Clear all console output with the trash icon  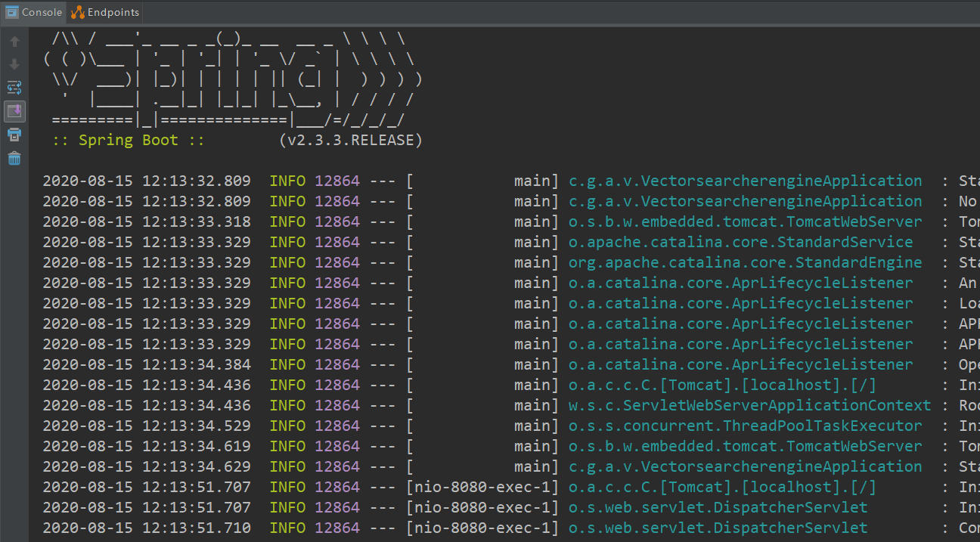[x=14, y=158]
